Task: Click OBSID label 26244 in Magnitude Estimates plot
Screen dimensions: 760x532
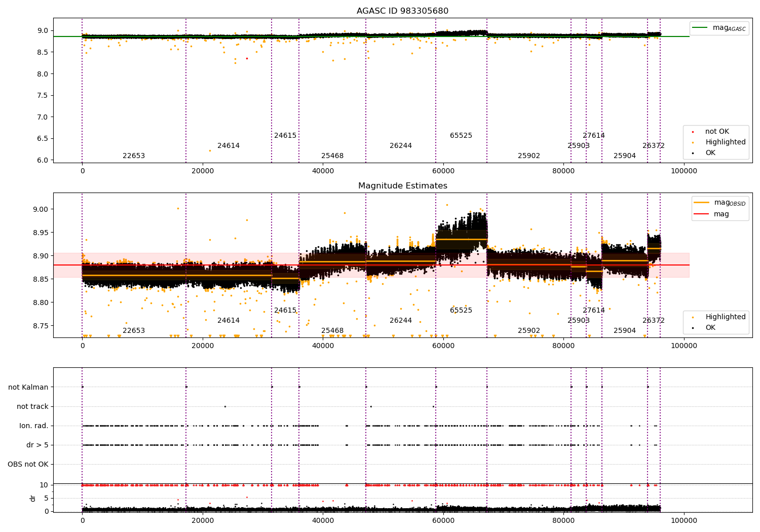Action: (x=401, y=321)
